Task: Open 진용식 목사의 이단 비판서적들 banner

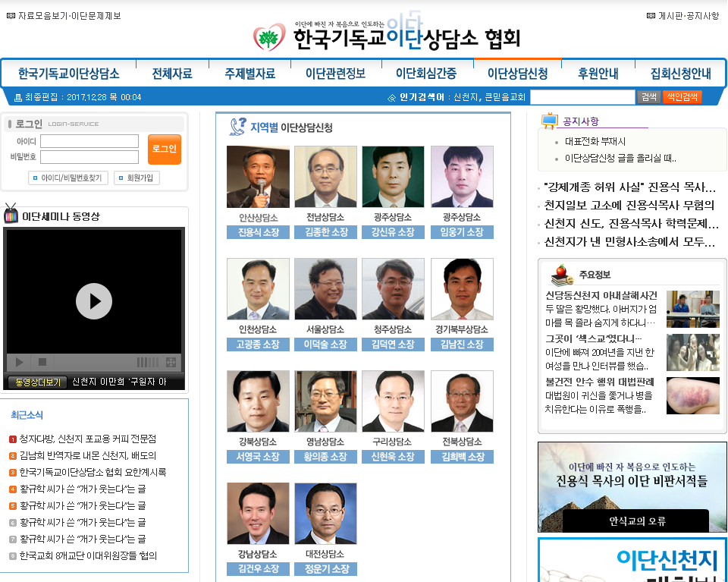Action: click(632, 487)
